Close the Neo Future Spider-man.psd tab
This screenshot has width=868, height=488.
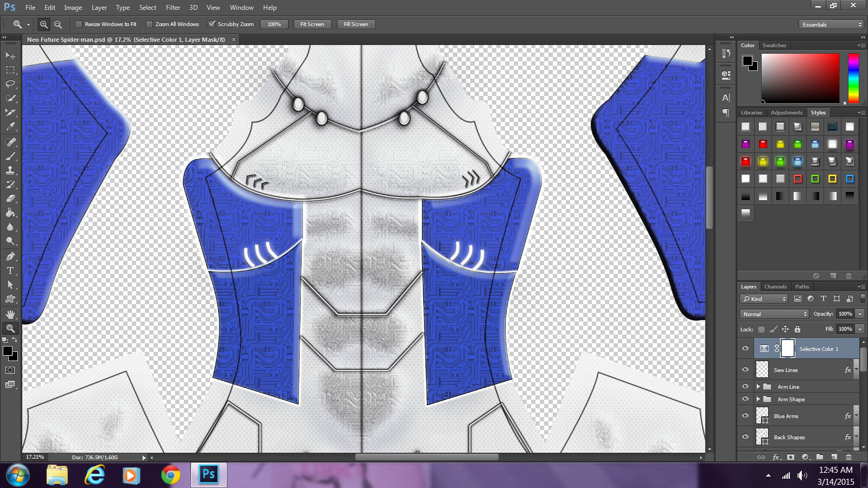point(234,40)
